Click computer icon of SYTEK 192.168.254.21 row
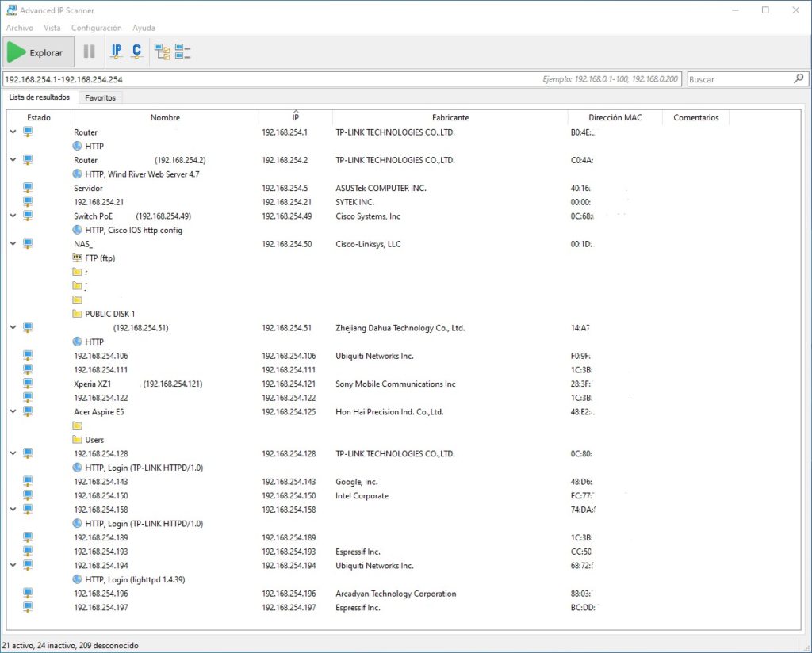 [28, 202]
